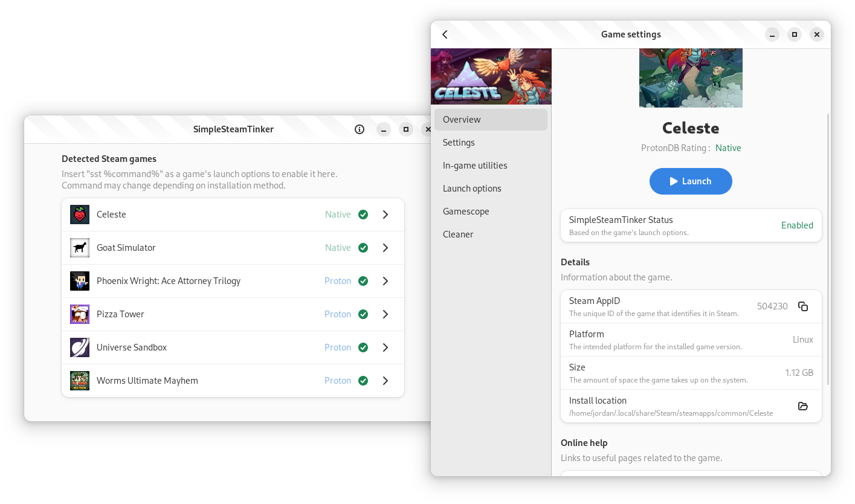Click the Detected Steam games heading
Screen dimensions: 855x504
click(109, 159)
